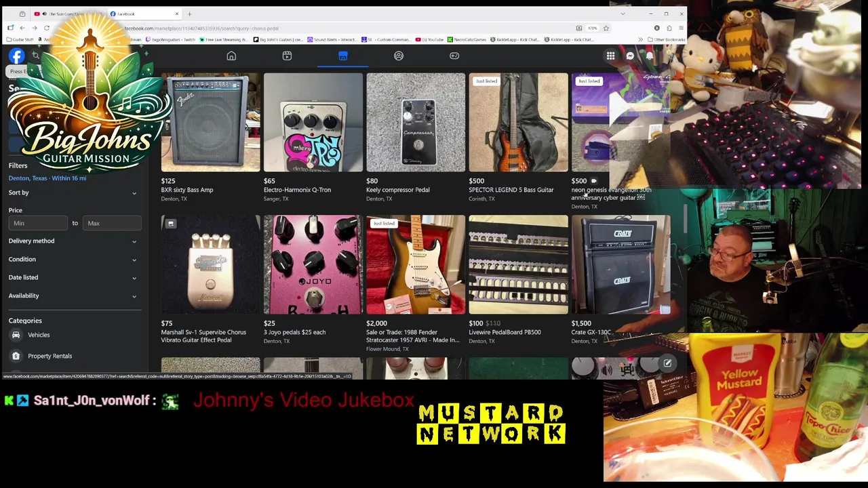Click the Facebook logo
Image resolution: width=868 pixels, height=488 pixels.
pos(17,56)
